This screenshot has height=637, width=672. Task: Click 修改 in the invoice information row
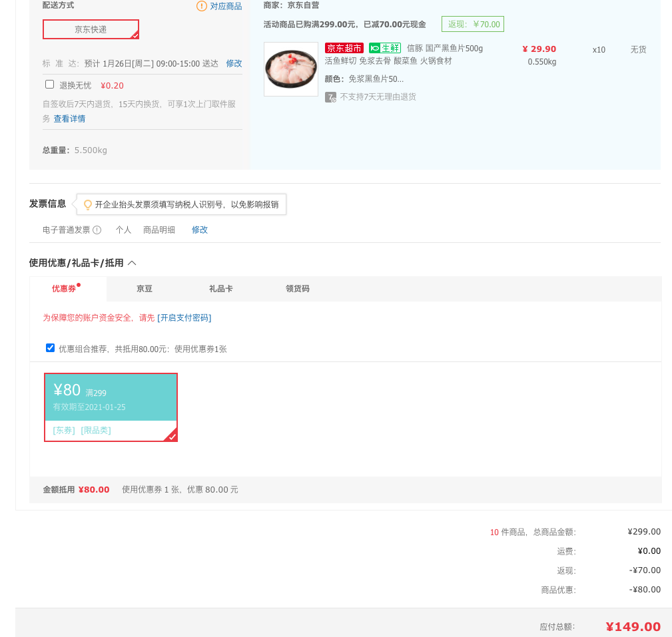[x=200, y=230]
